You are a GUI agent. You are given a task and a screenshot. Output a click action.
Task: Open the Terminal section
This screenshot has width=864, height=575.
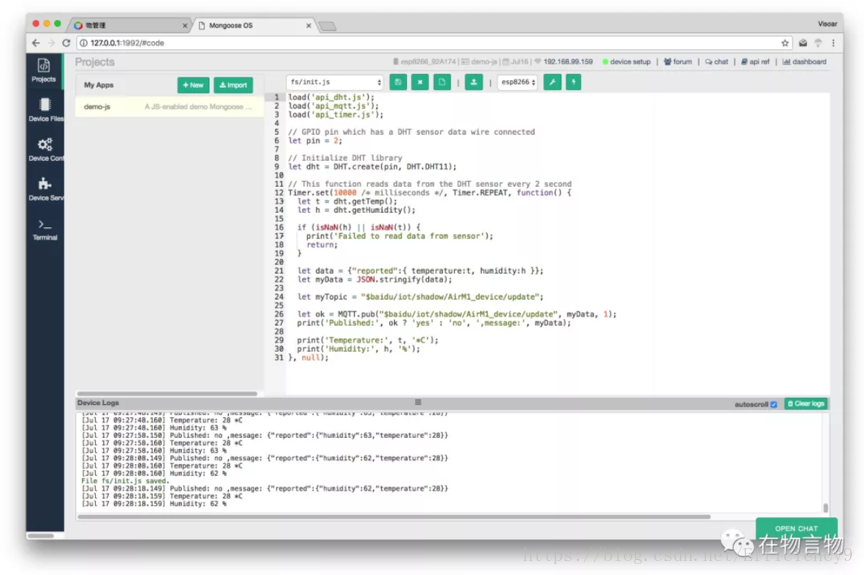pos(45,229)
